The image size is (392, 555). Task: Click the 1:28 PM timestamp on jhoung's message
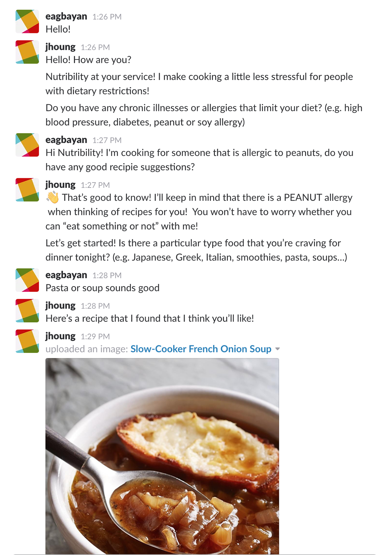tap(95, 306)
